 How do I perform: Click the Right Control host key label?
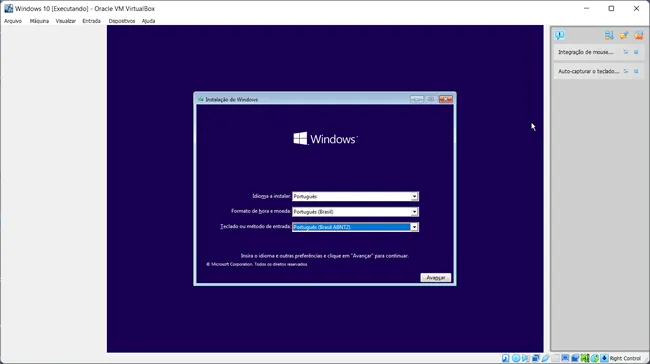625,358
